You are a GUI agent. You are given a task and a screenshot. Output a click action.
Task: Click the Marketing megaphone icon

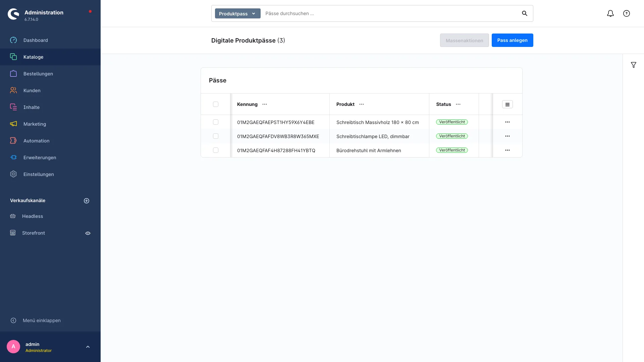pyautogui.click(x=13, y=124)
